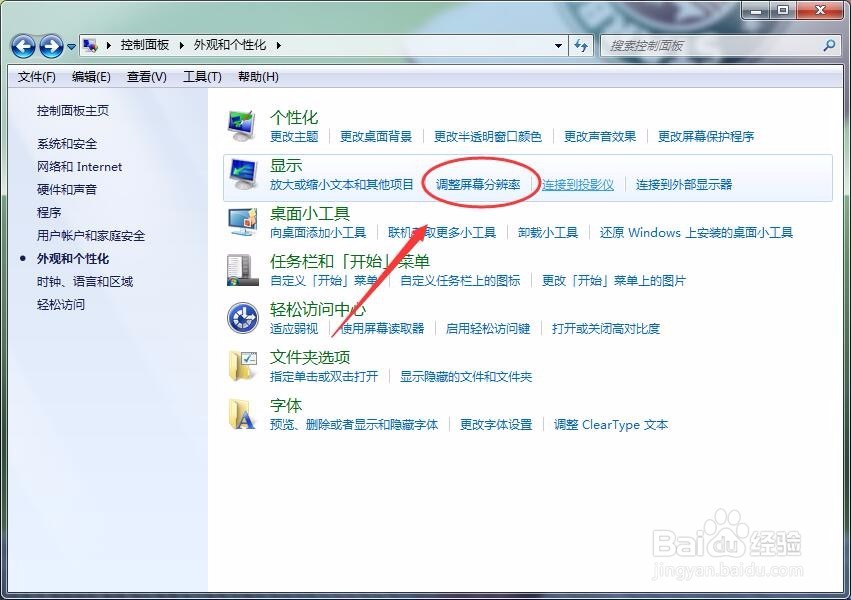Open the 查看(V) menu
Viewport: 851px width, 600px height.
[x=147, y=77]
